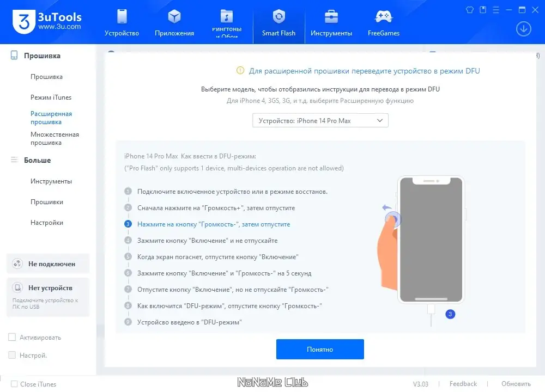This screenshot has width=545, height=392.
Task: Click the skin t-shirt icon in title bar
Action: click(470, 10)
